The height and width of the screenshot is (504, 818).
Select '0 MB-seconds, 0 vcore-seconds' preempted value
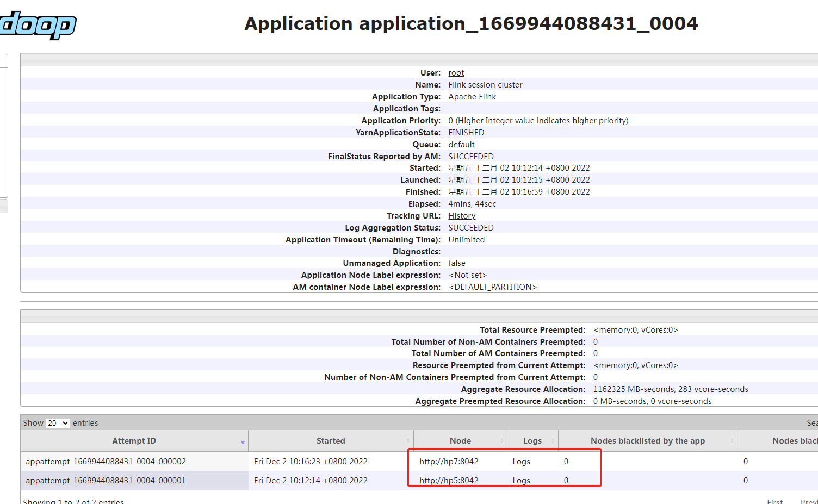tap(652, 401)
